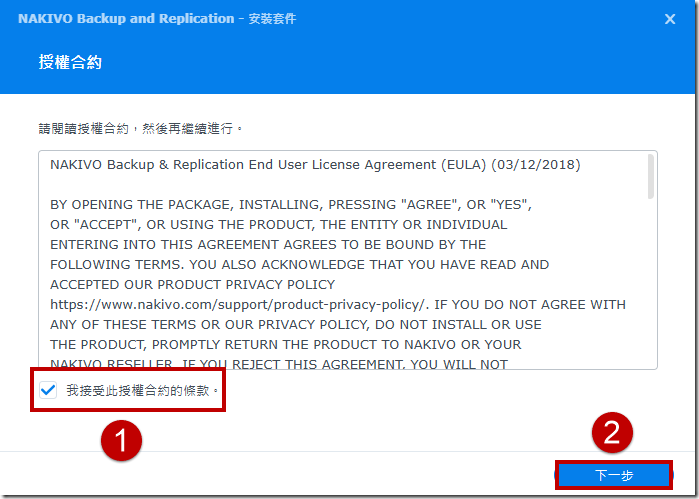The image size is (699, 499).
Task: Click the 授權合約 heading
Action: click(x=70, y=62)
